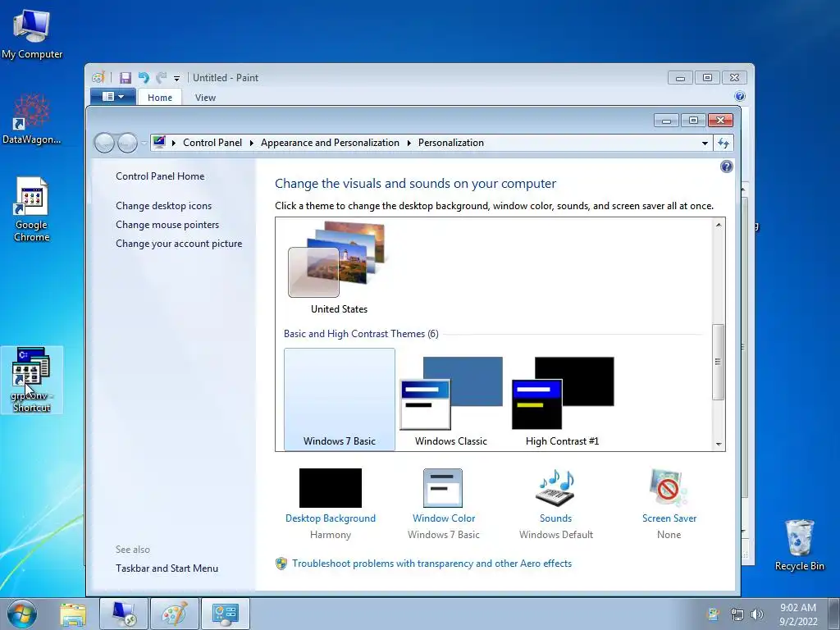Select the My Computer desktop icon
Viewport: 840px width, 630px height.
point(32,33)
